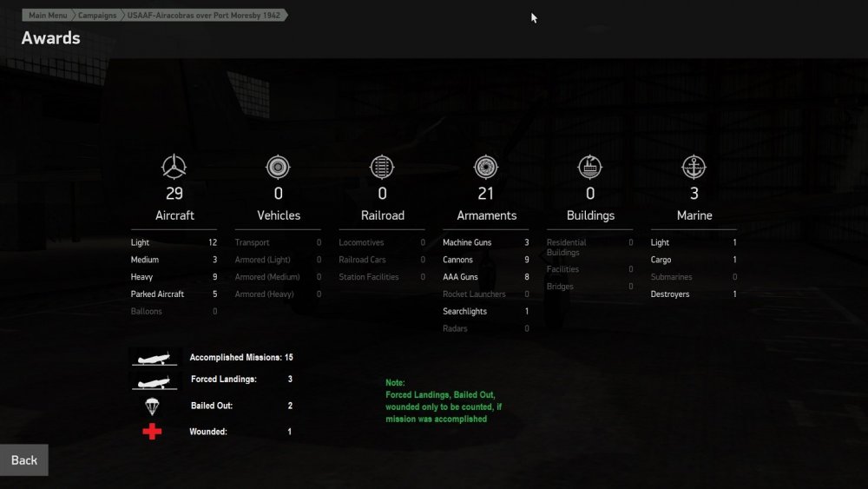The height and width of the screenshot is (489, 868).
Task: Click the Aircraft propeller icon
Action: point(174,167)
